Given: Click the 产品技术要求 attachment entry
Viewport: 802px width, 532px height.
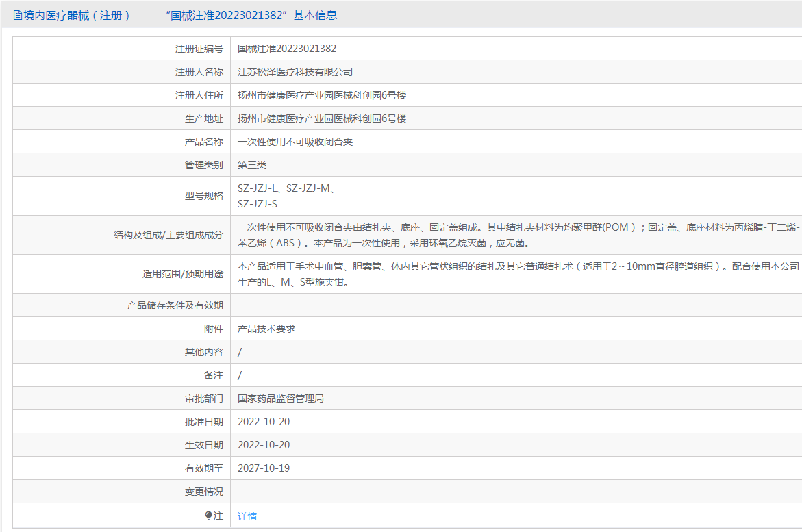Looking at the screenshot, I should 266,329.
